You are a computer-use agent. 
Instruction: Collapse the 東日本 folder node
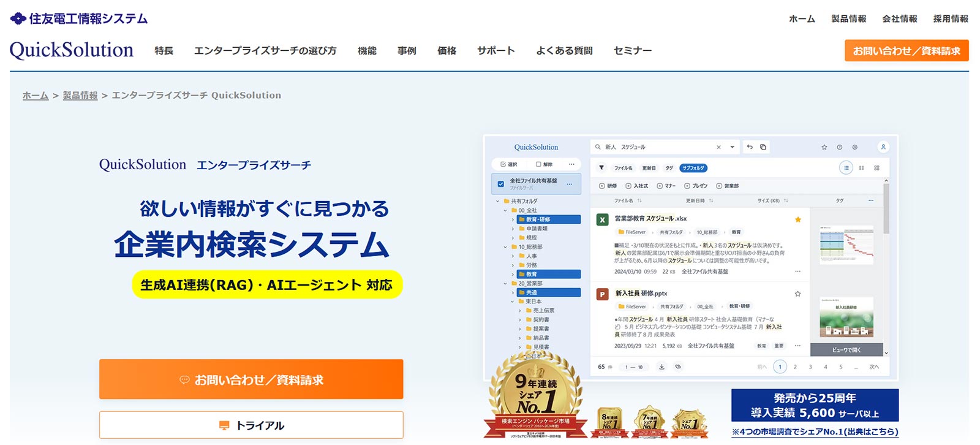pyautogui.click(x=513, y=302)
